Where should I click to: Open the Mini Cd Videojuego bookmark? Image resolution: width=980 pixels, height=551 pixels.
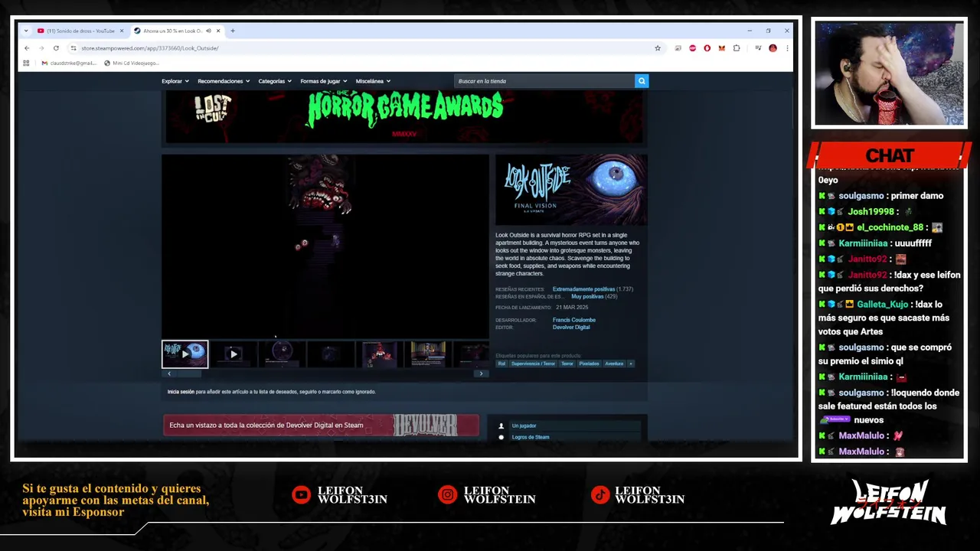coord(132,63)
